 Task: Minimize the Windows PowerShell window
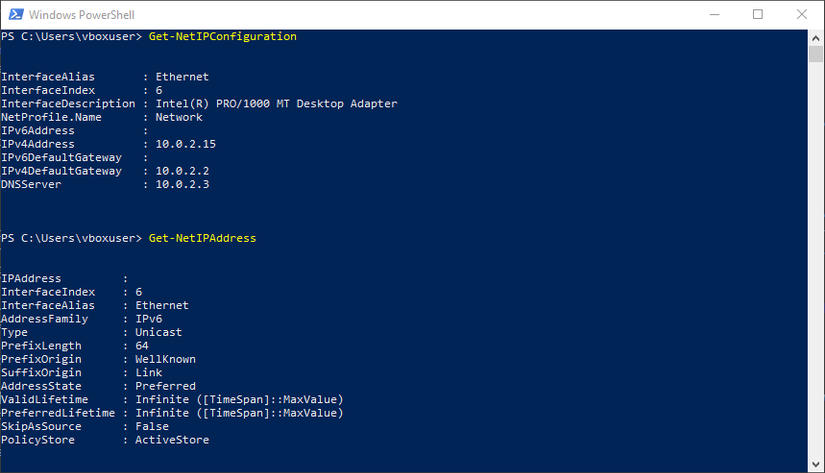tap(714, 14)
